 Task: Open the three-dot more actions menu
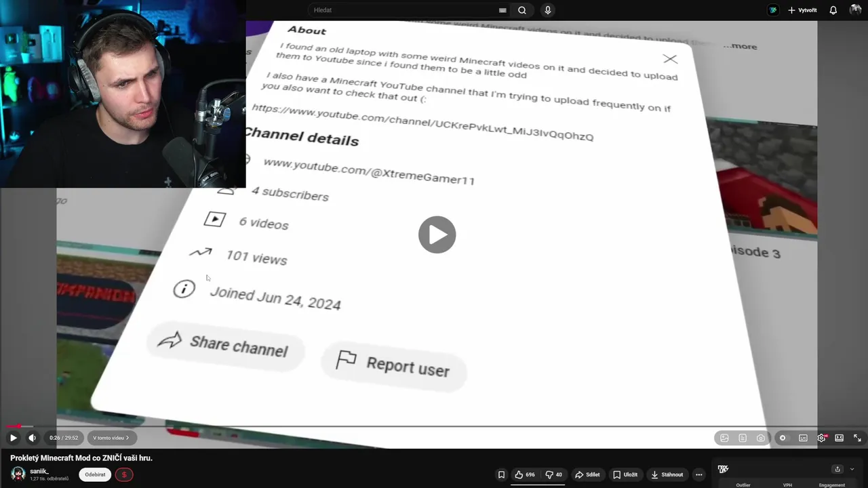tap(698, 474)
